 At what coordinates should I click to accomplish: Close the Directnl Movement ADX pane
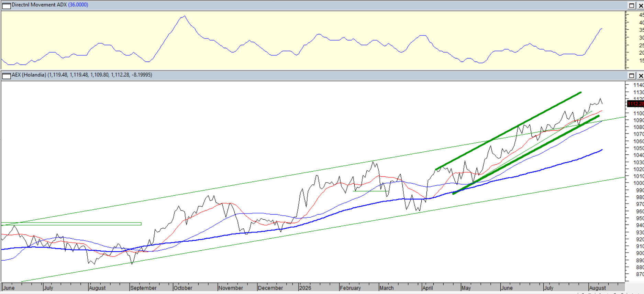[x=641, y=5]
